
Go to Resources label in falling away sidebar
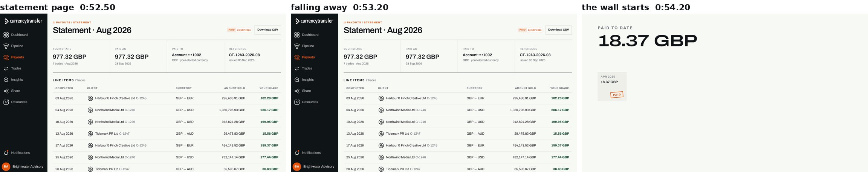pos(310,102)
